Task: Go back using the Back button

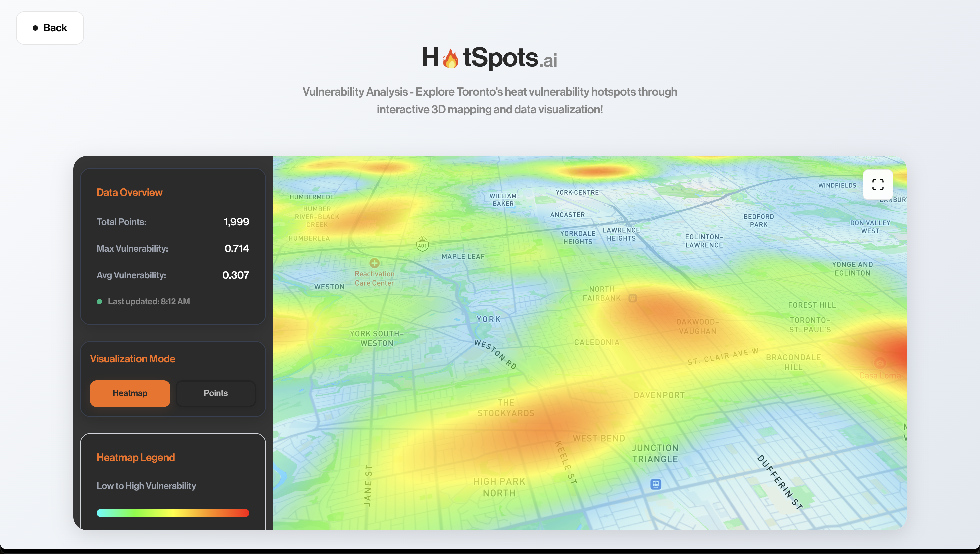Action: tap(50, 28)
